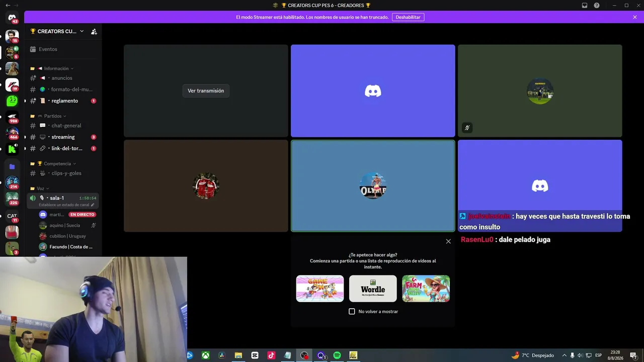Open the taskbar clock showing 23:28
This screenshot has height=362, width=644.
pos(615,355)
